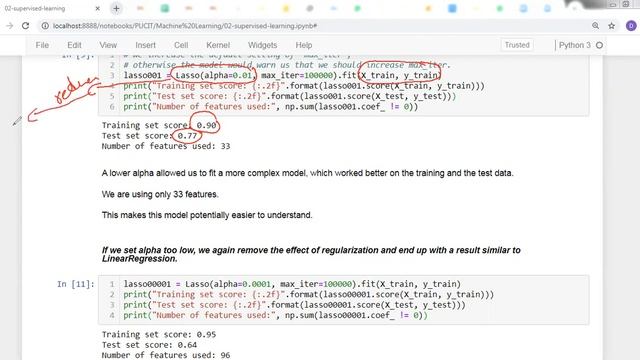Select the In [11] prompt
640x360 pixels.
point(76,284)
